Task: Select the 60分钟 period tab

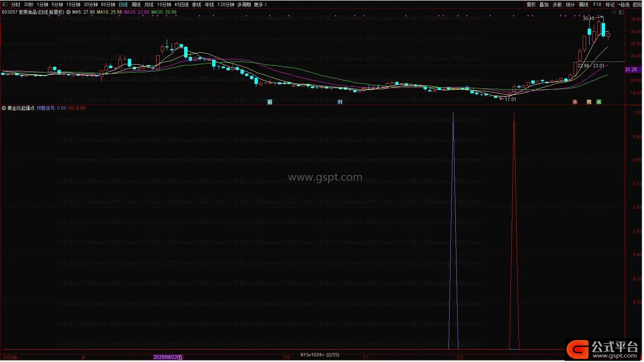Action: (108, 5)
